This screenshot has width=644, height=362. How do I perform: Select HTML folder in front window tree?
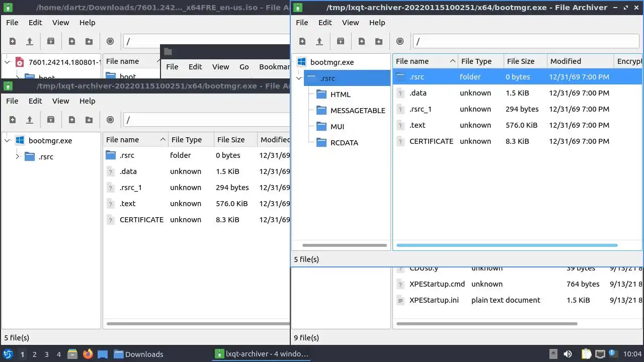(334, 95)
